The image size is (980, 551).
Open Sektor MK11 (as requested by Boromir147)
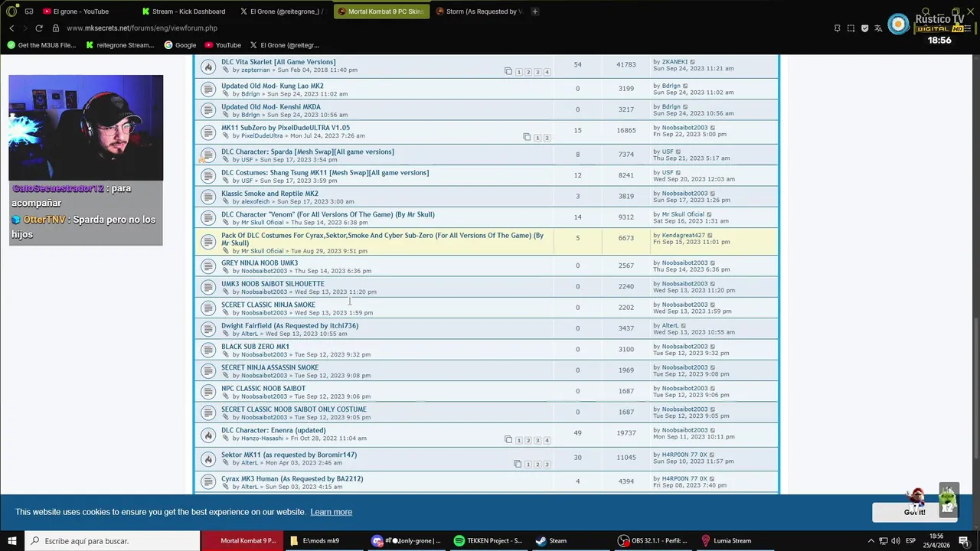click(289, 455)
